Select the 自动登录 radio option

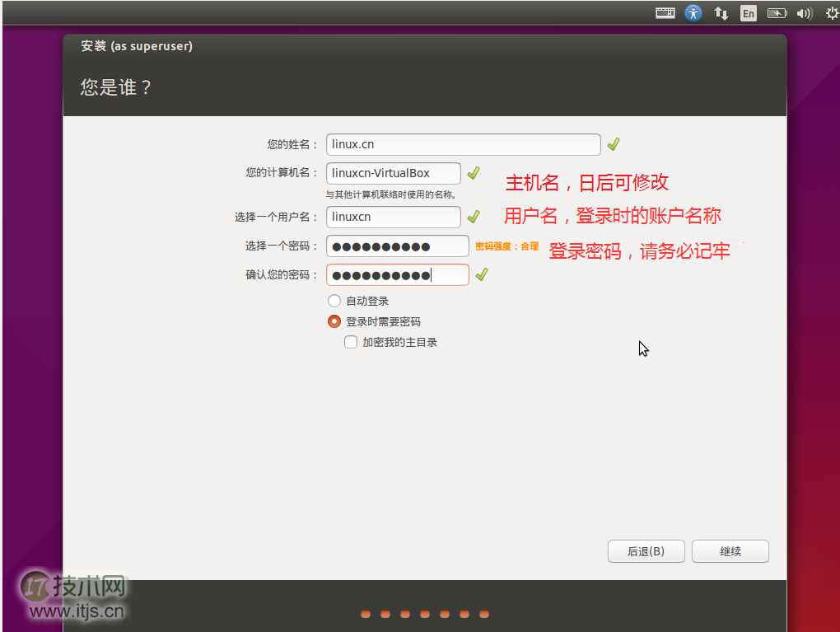point(334,301)
